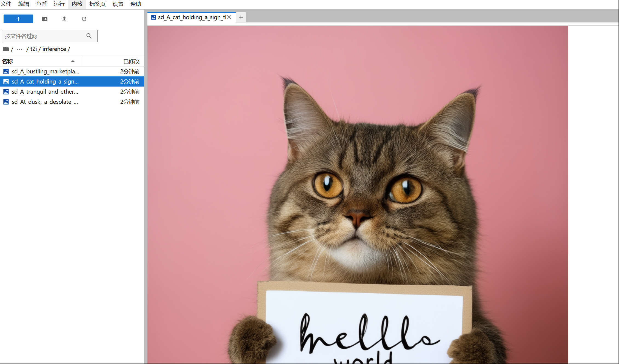Click the blue new launcher plus button
619x364 pixels.
coord(18,19)
